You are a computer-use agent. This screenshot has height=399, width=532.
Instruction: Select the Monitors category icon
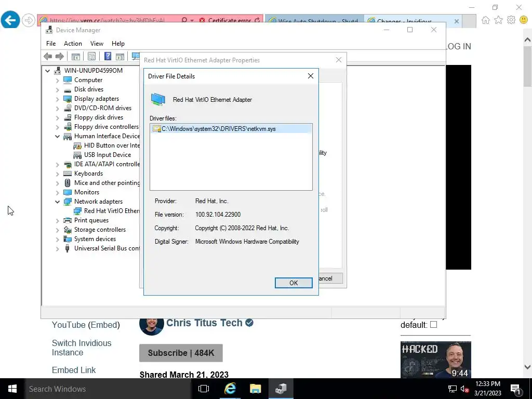(68, 192)
